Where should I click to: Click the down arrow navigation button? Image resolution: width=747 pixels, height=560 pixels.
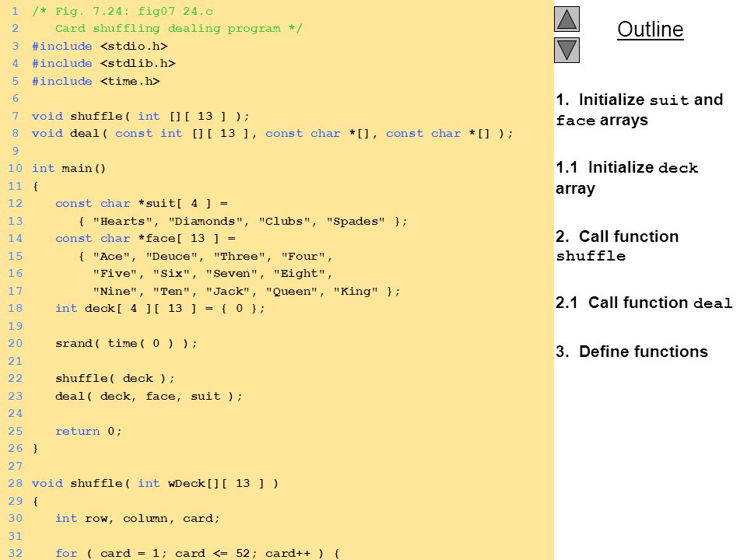(566, 50)
